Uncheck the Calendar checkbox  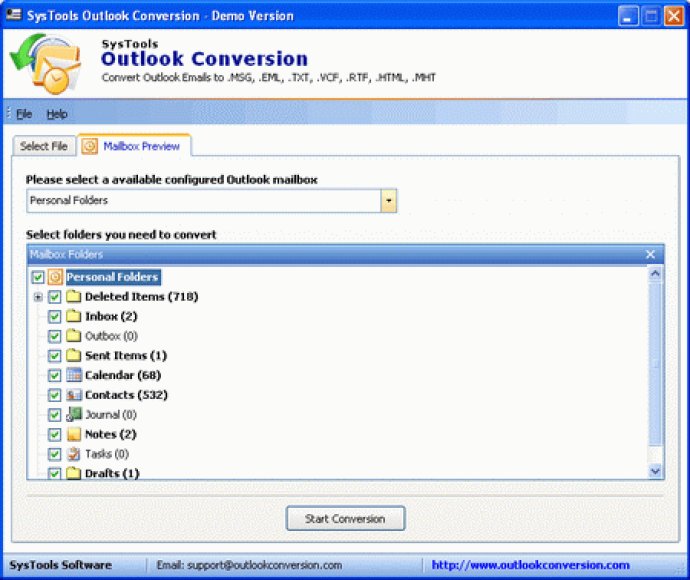(54, 375)
